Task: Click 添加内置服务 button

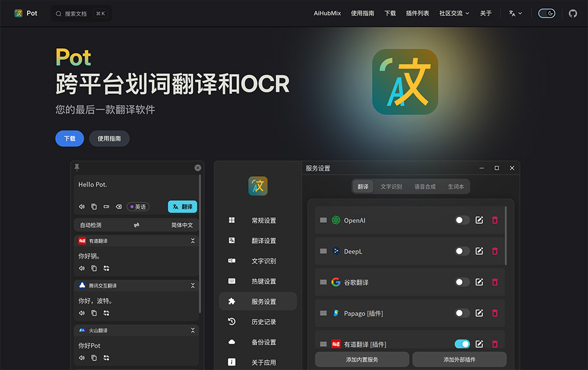Action: coord(362,359)
